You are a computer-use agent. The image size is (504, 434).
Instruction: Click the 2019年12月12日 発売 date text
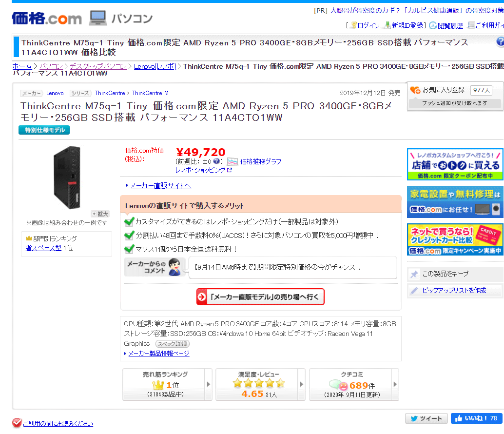[x=370, y=93]
